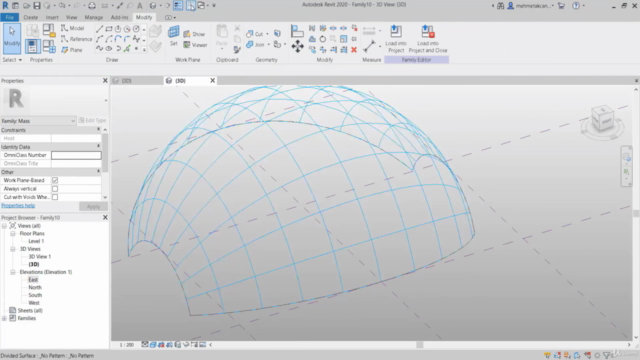Expand the Families tree node

(x=4, y=318)
